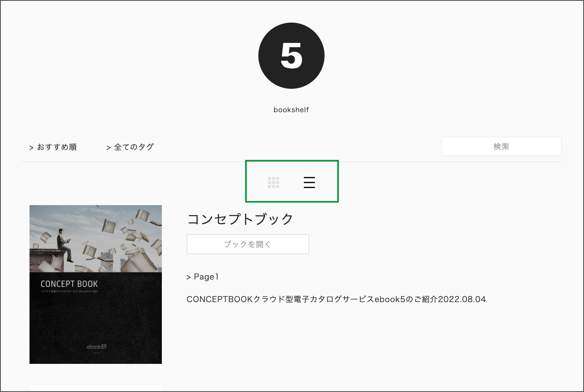Click the bookshelf label text
The height and width of the screenshot is (392, 584).
pos(291,110)
